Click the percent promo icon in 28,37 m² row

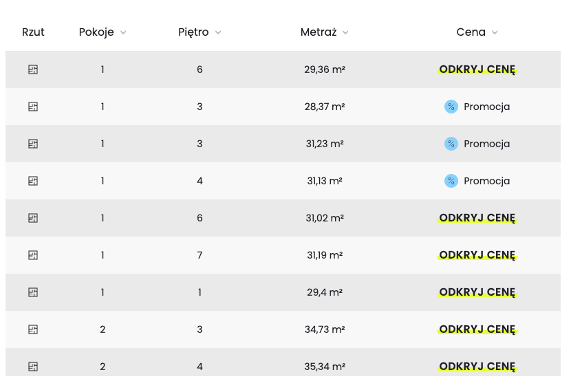451,107
